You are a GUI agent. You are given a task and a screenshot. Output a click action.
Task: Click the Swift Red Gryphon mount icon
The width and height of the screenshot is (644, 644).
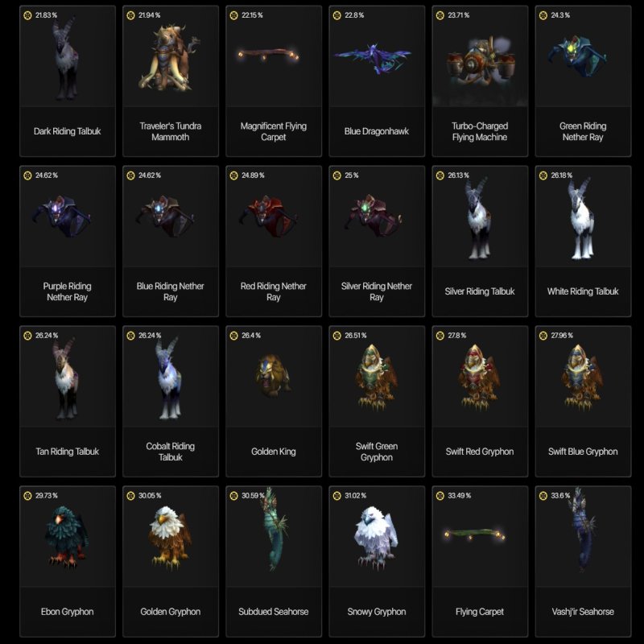tap(479, 378)
